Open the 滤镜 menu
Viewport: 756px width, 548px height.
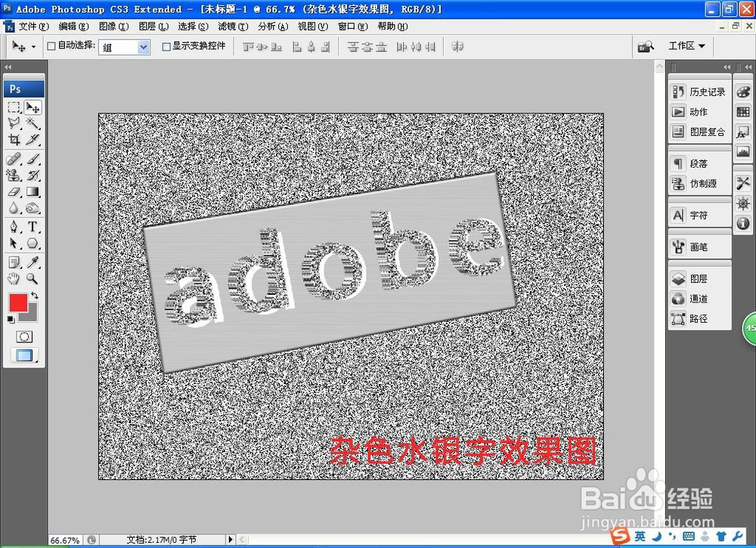[233, 26]
